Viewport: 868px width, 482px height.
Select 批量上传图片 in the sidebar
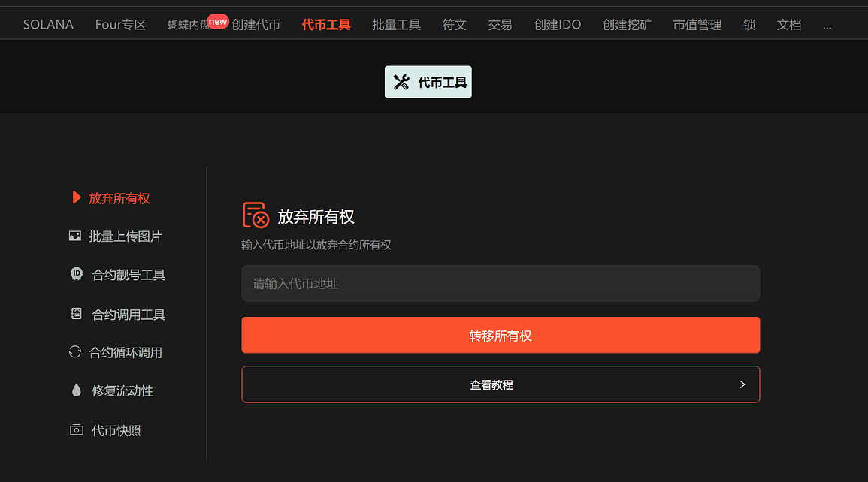coord(125,236)
